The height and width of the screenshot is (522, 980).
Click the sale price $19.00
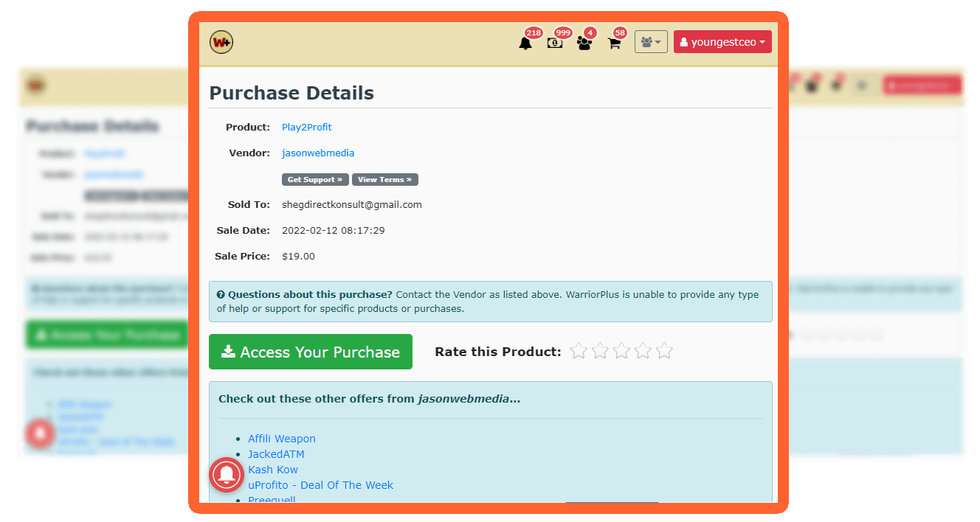pos(298,257)
